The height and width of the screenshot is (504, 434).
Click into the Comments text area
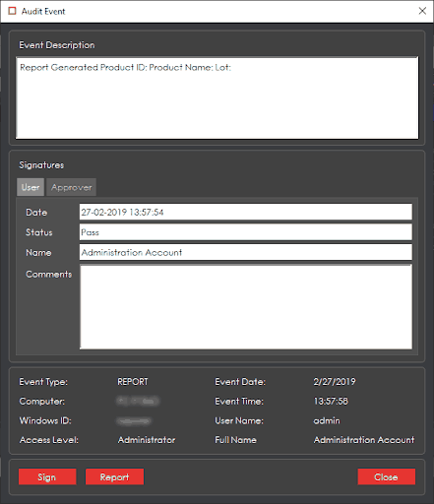246,307
